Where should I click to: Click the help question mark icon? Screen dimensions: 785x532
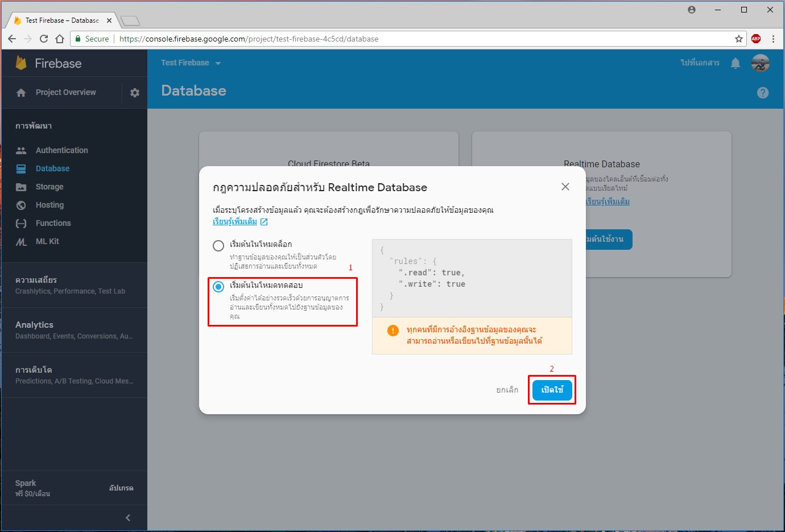[x=763, y=92]
